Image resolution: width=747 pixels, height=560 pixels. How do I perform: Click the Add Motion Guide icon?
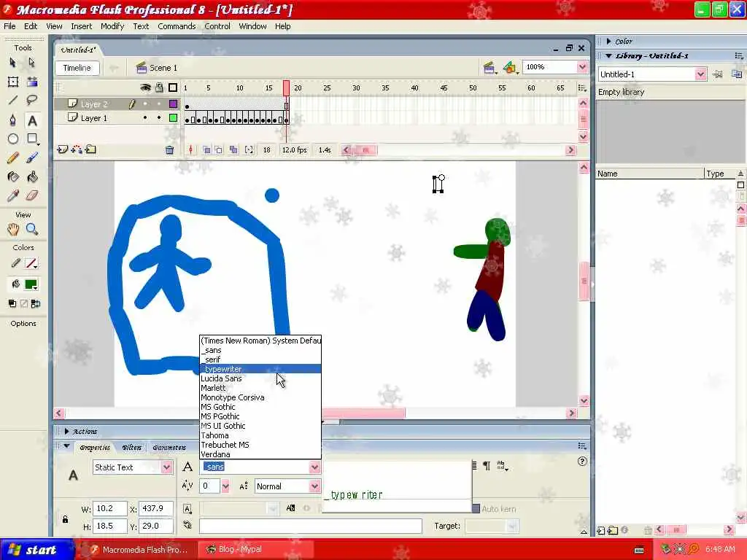77,149
